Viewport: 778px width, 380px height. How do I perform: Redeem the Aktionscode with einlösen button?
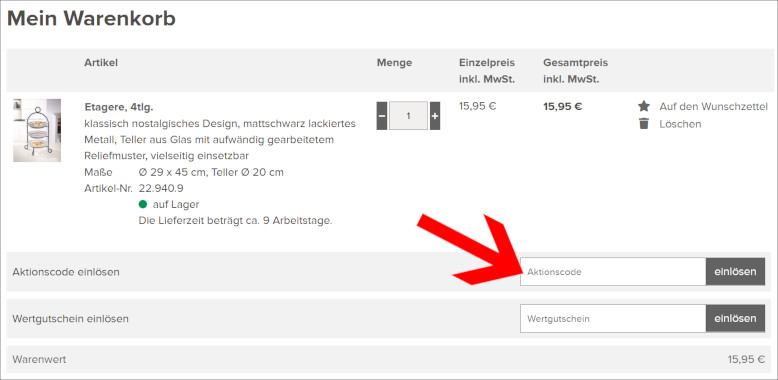(x=735, y=272)
